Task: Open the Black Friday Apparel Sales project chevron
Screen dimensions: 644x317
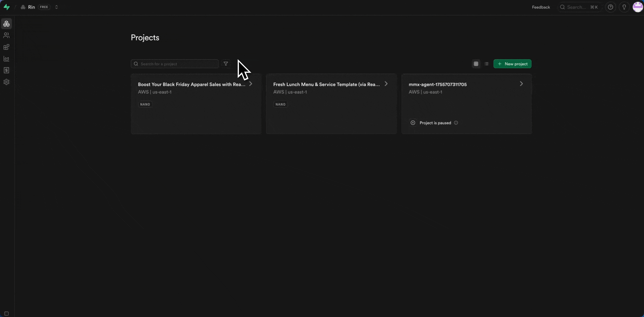Action: pos(251,84)
